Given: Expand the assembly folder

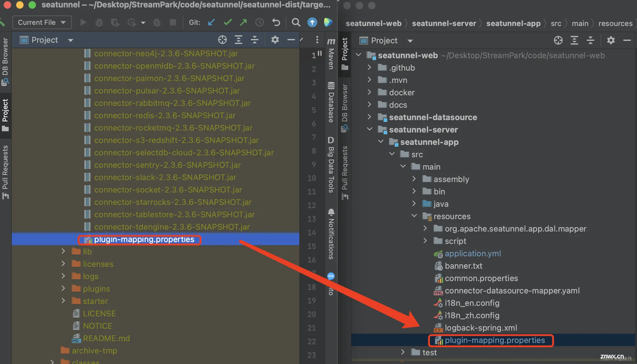Looking at the screenshot, I should [x=414, y=179].
